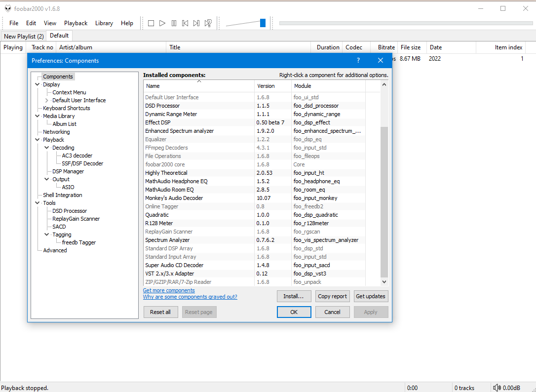
Task: Select DSP Manager in preferences tree
Action: (68, 171)
